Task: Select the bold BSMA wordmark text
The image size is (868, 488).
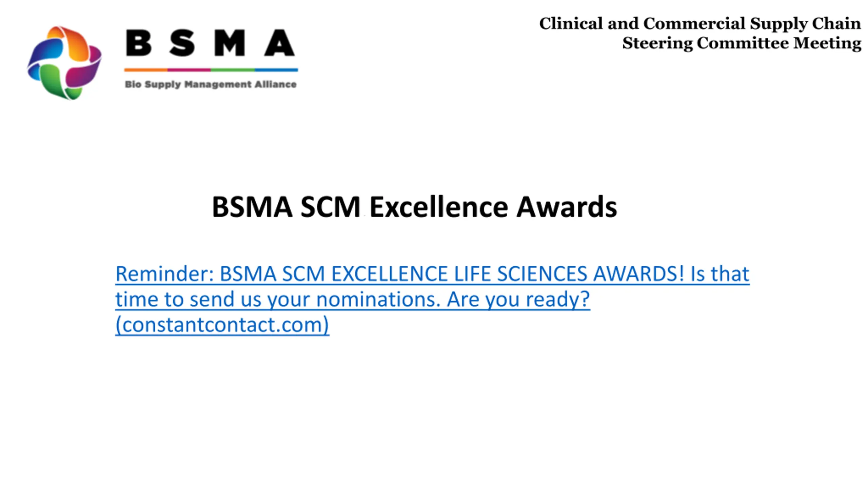Action: [210, 43]
